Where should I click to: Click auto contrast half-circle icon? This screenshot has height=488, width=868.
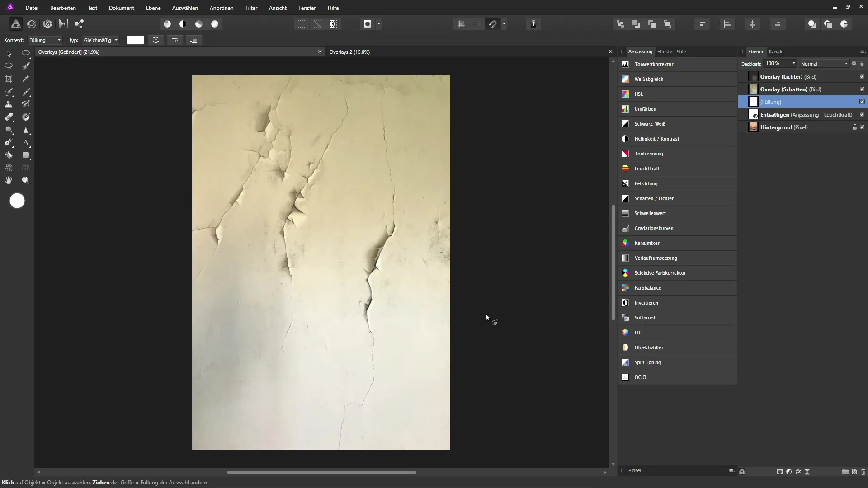tap(183, 24)
